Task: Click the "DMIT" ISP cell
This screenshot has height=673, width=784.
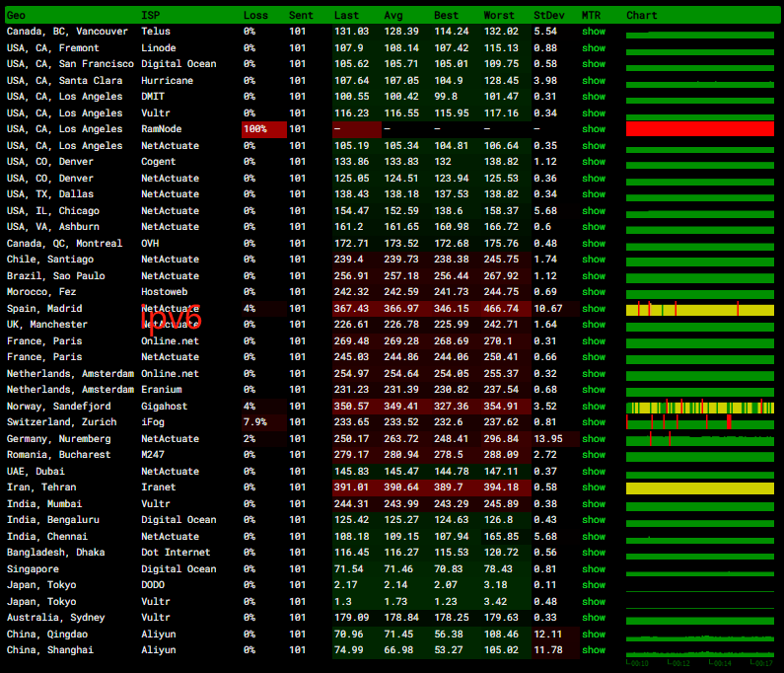Action: (x=153, y=97)
